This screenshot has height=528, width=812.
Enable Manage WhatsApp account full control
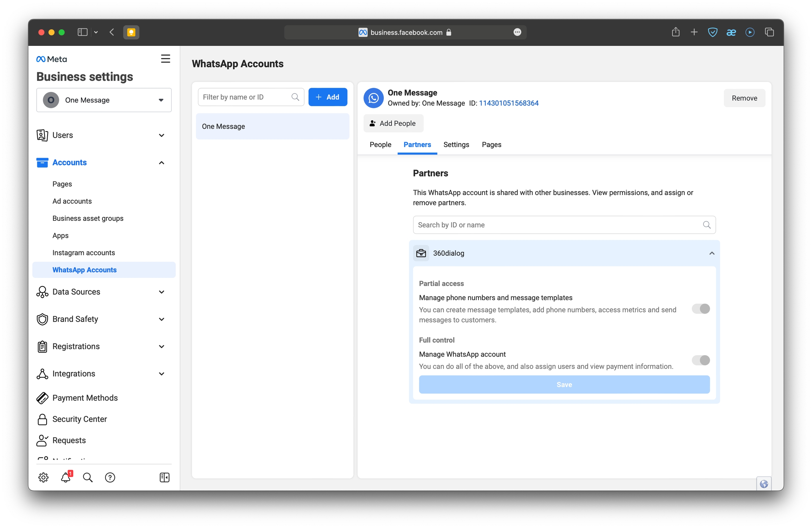coord(700,360)
